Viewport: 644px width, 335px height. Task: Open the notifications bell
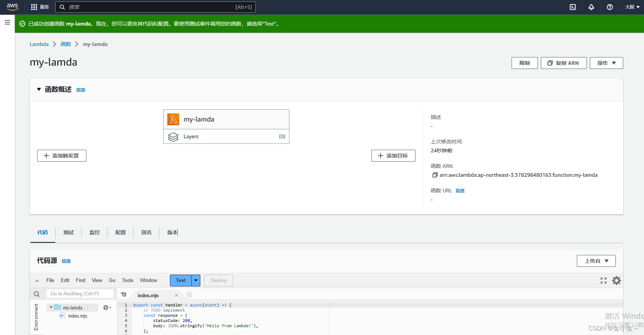click(x=591, y=7)
